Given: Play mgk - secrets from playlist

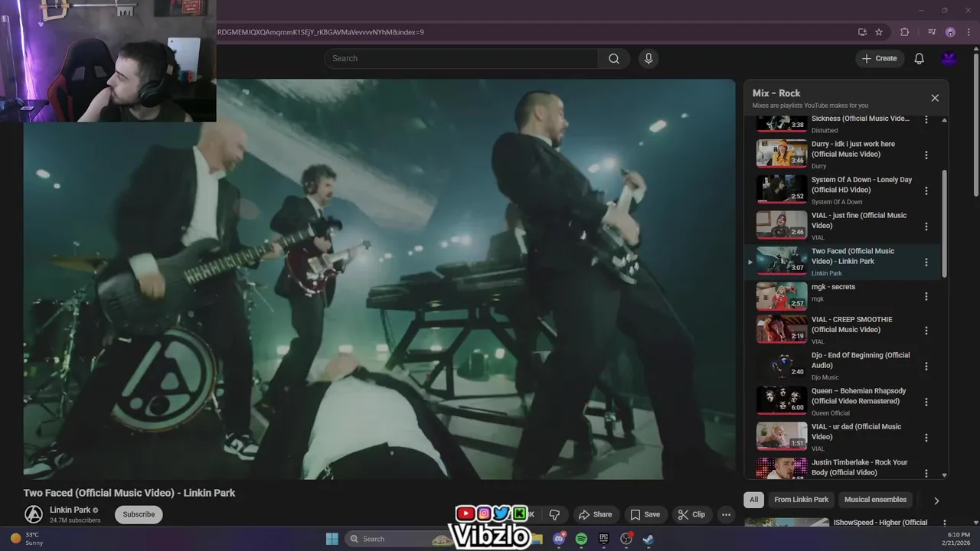Looking at the screenshot, I should click(782, 295).
